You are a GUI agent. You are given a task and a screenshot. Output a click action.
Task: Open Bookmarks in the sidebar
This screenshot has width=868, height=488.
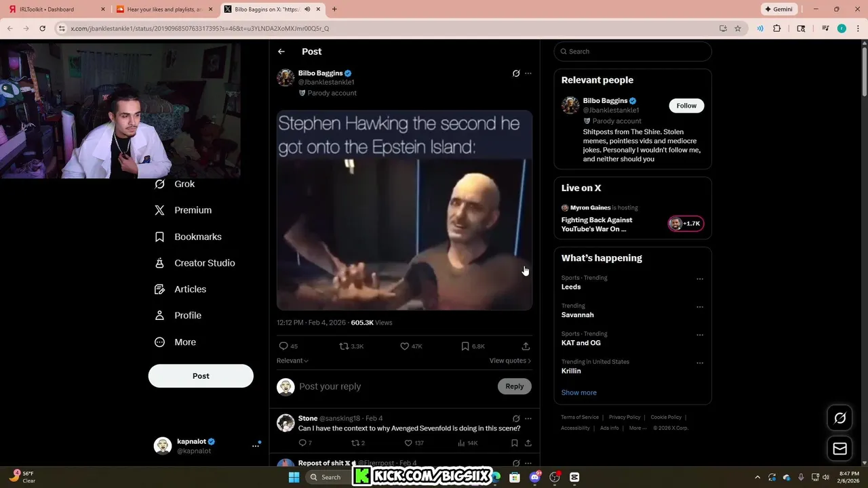coord(188,237)
